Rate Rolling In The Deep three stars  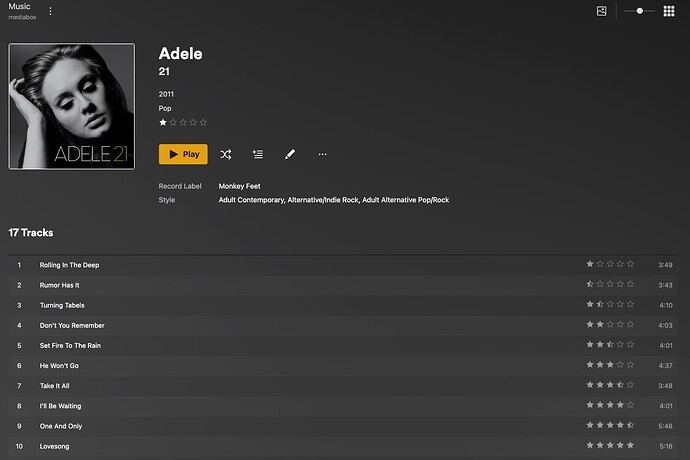click(x=610, y=264)
